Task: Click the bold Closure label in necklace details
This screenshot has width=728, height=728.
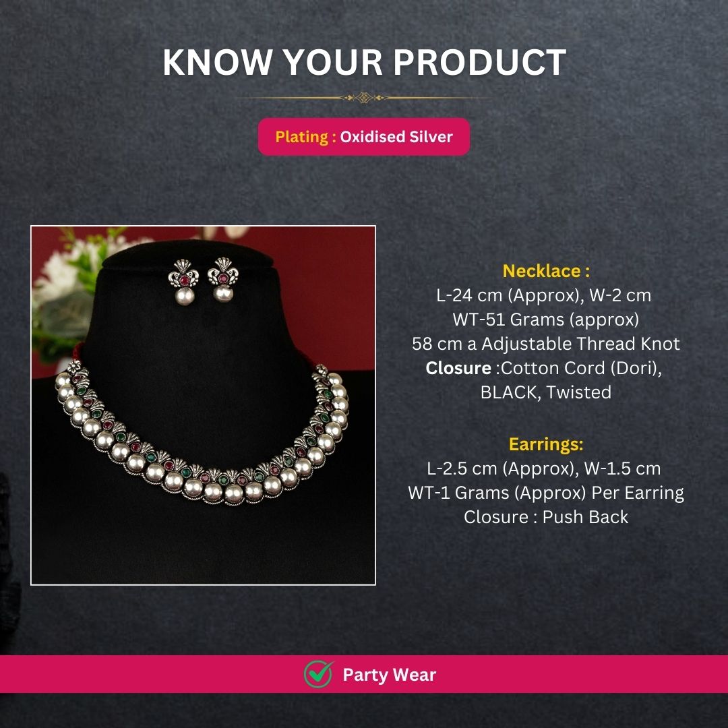Action: 458,368
